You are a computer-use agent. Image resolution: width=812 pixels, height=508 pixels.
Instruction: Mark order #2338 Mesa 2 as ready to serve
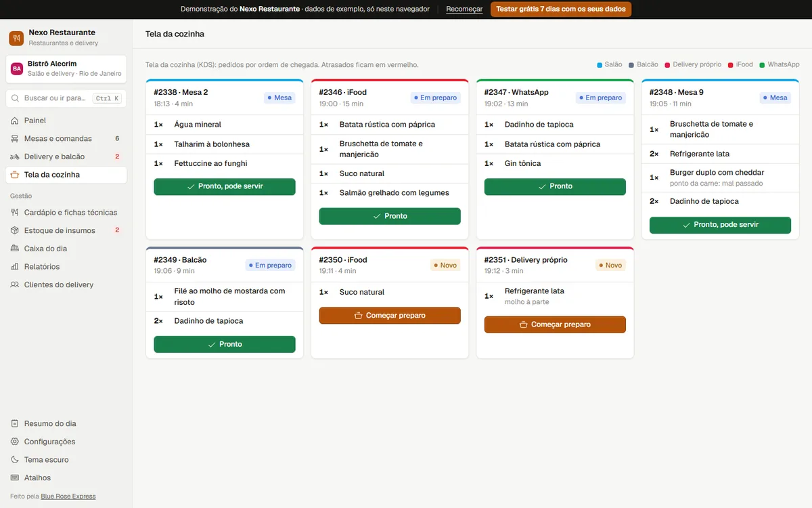click(225, 186)
